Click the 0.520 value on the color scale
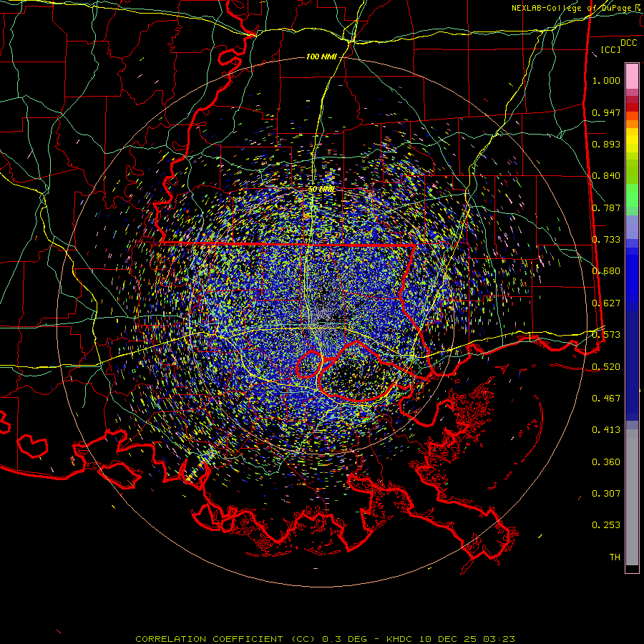 click(x=606, y=367)
